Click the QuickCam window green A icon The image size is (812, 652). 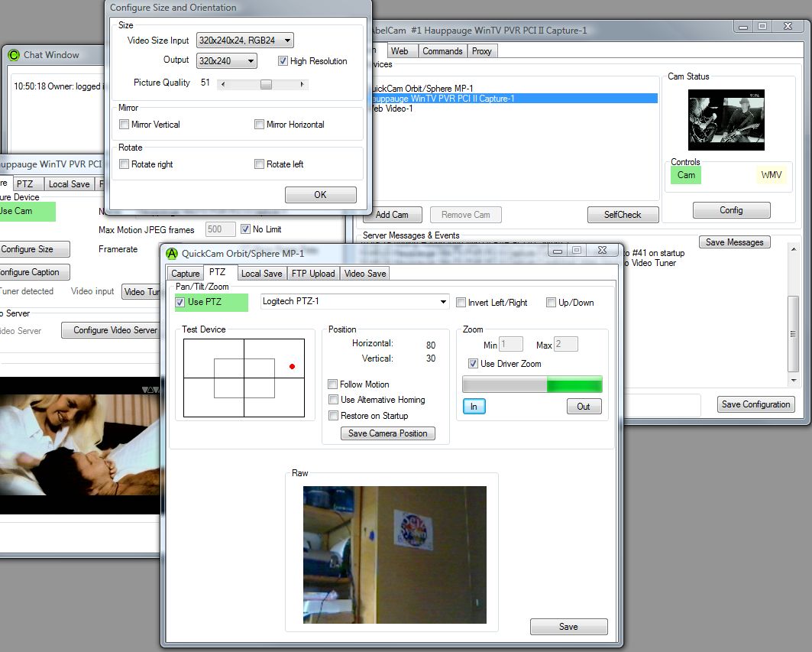click(x=172, y=254)
